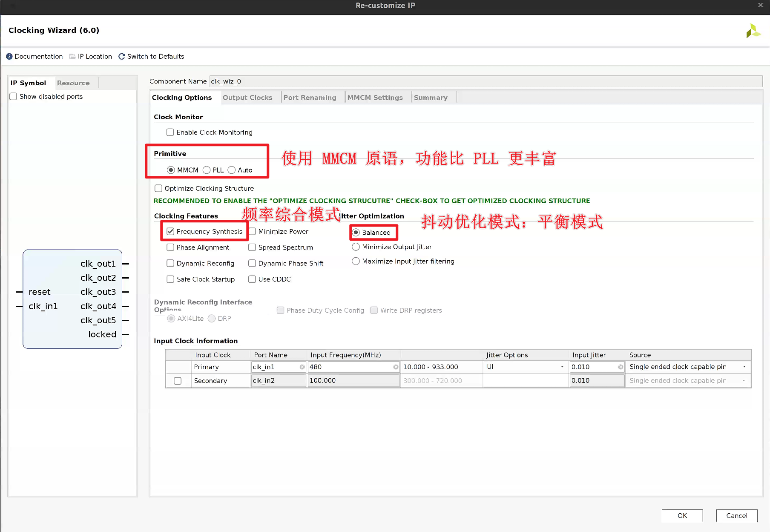Click the Cancel button

(x=736, y=515)
